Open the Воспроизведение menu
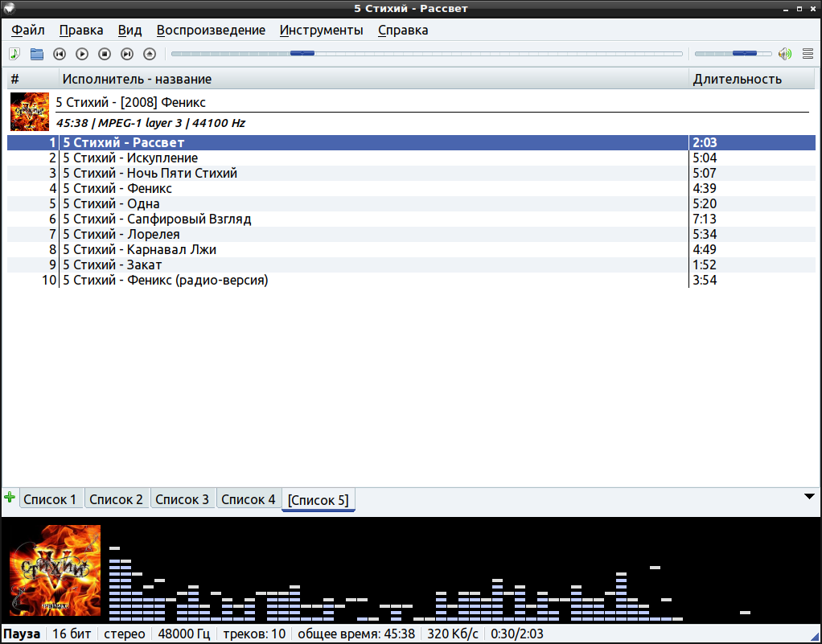The height and width of the screenshot is (644, 822). pyautogui.click(x=211, y=31)
